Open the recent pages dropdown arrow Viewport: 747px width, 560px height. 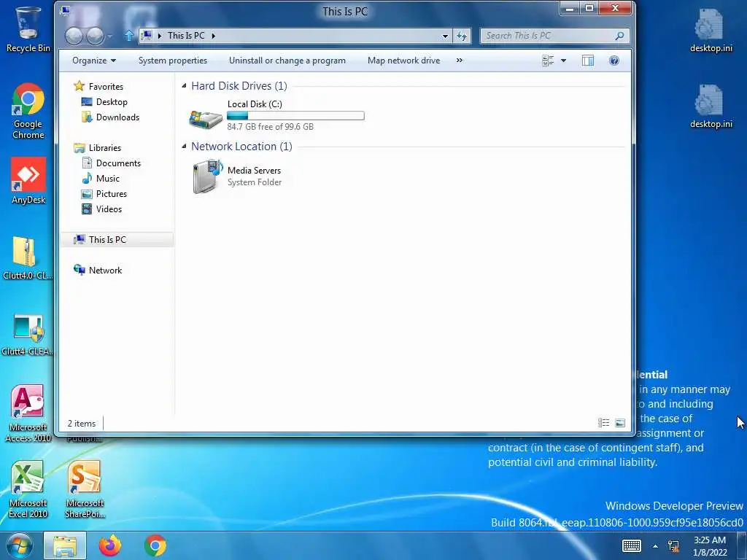(x=109, y=36)
